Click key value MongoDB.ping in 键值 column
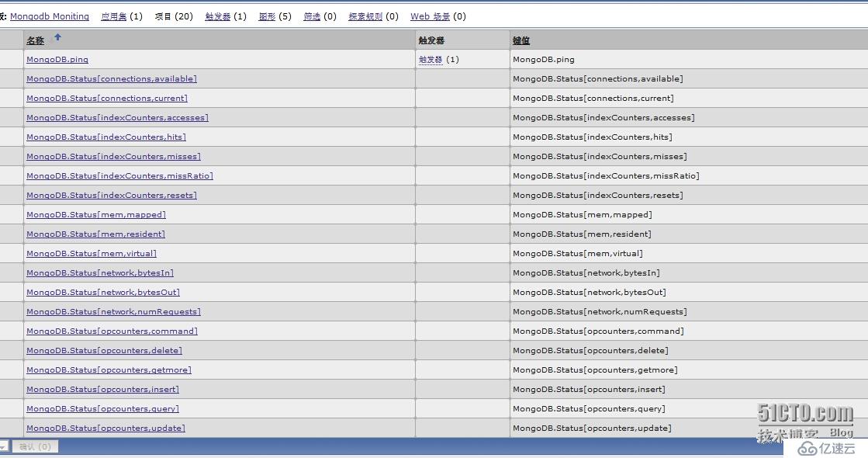 tap(544, 59)
